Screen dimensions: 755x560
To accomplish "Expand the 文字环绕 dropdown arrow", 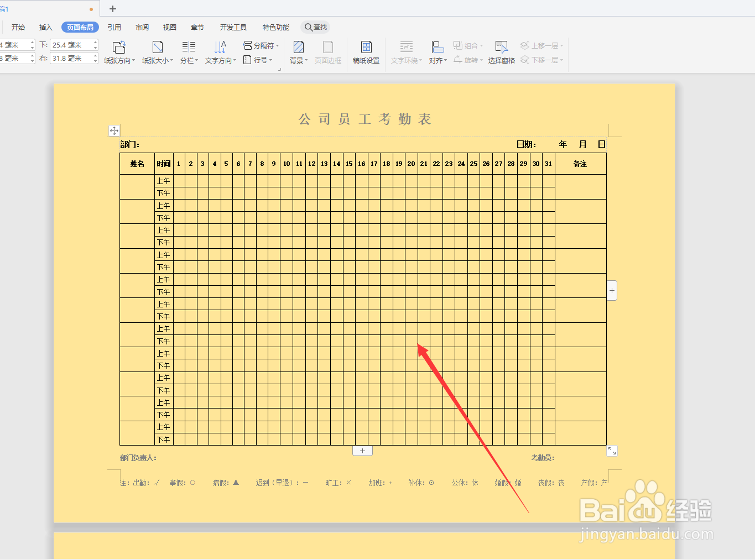I will [x=421, y=61].
